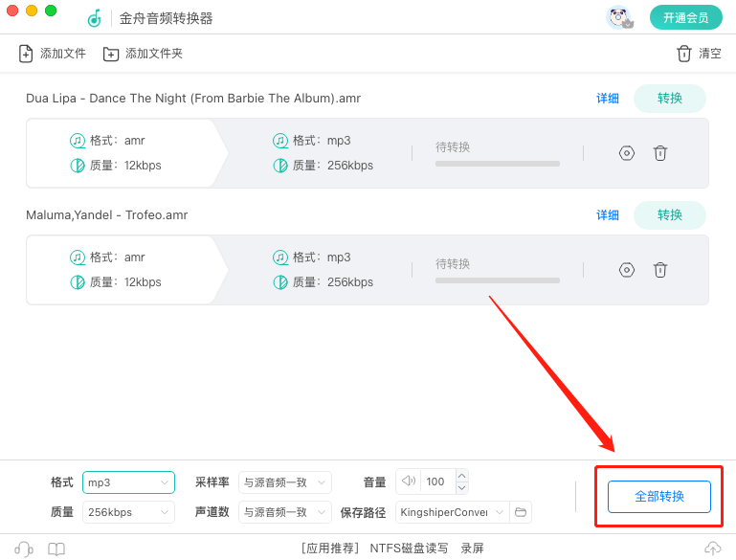
Task: Open the sample rate dropdown
Action: [x=285, y=482]
